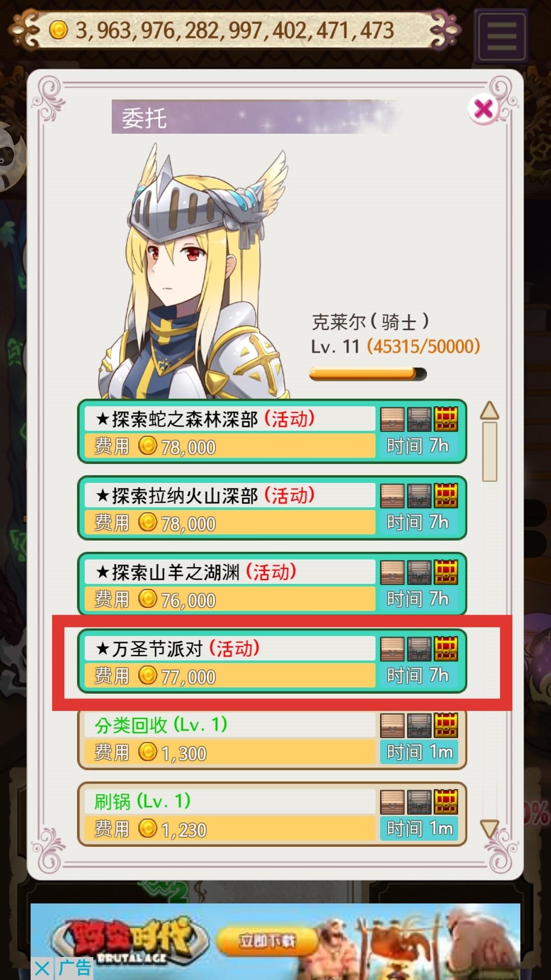This screenshot has width=551, height=980.
Task: Dismiss the ad with the X icon
Action: [42, 968]
